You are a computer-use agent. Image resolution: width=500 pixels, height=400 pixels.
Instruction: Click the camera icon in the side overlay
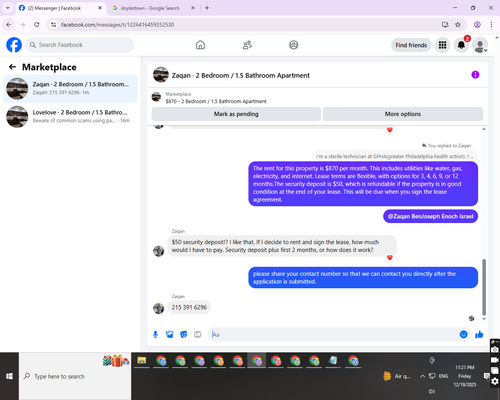(x=495, y=350)
